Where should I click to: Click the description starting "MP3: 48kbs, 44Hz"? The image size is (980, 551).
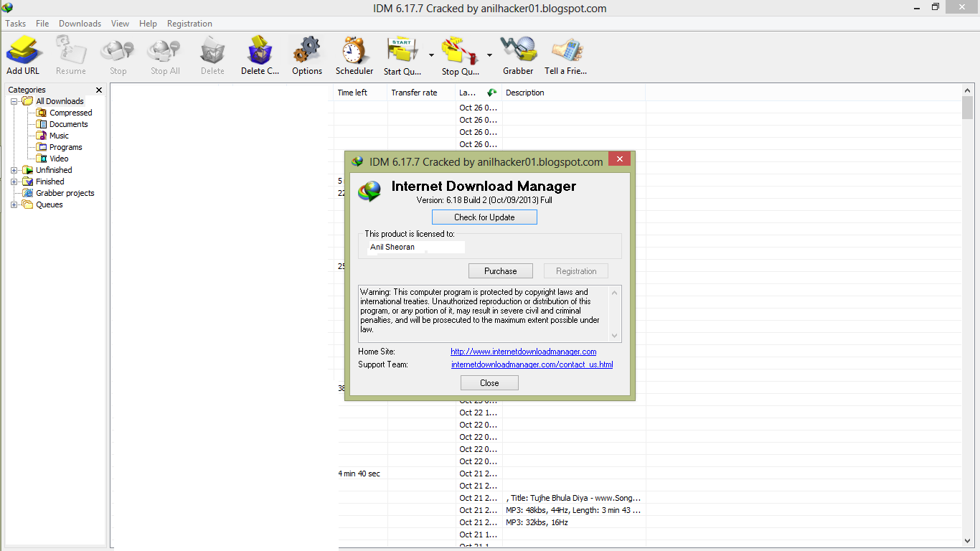coord(573,510)
